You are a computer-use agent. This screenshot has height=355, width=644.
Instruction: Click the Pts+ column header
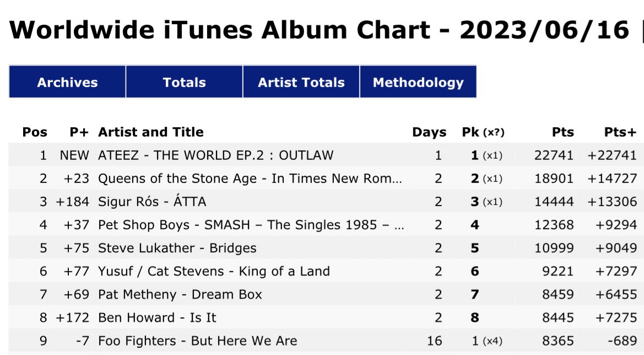[620, 132]
